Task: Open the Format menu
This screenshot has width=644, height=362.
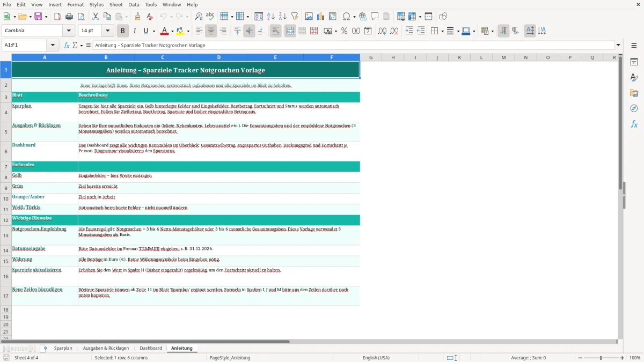Action: tap(75, 4)
